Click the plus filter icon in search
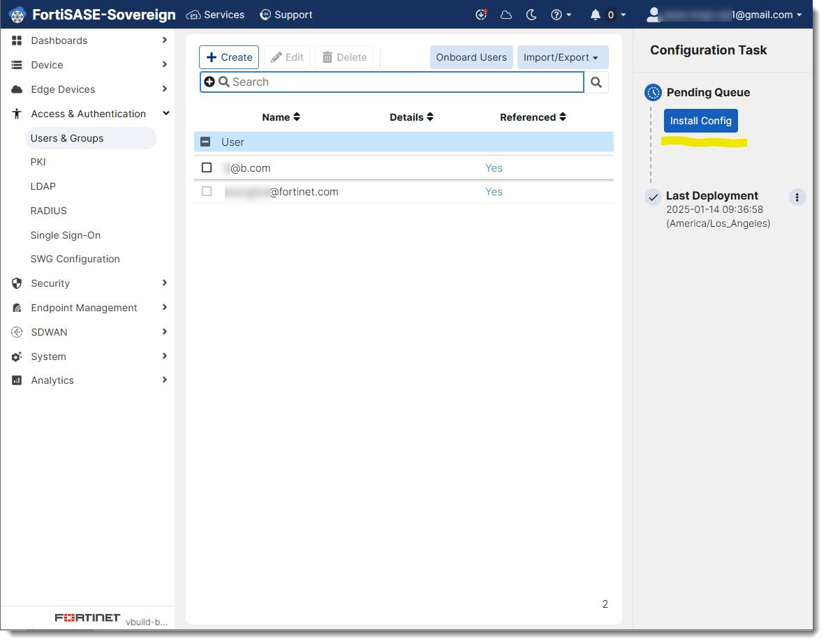826x644 pixels. point(209,82)
